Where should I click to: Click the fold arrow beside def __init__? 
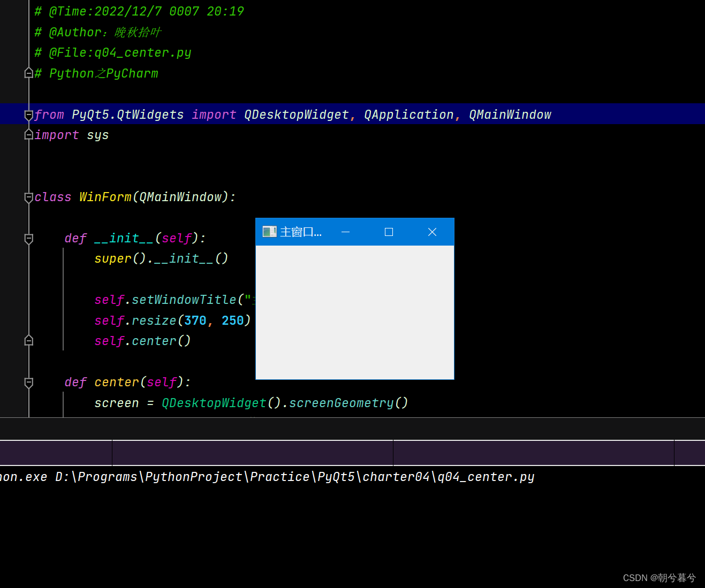[28, 240]
